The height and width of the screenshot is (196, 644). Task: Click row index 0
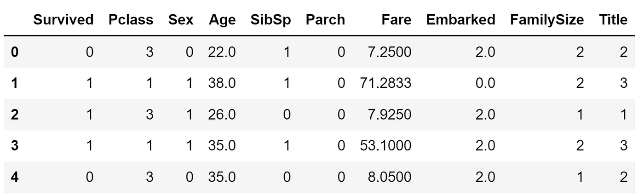[15, 52]
